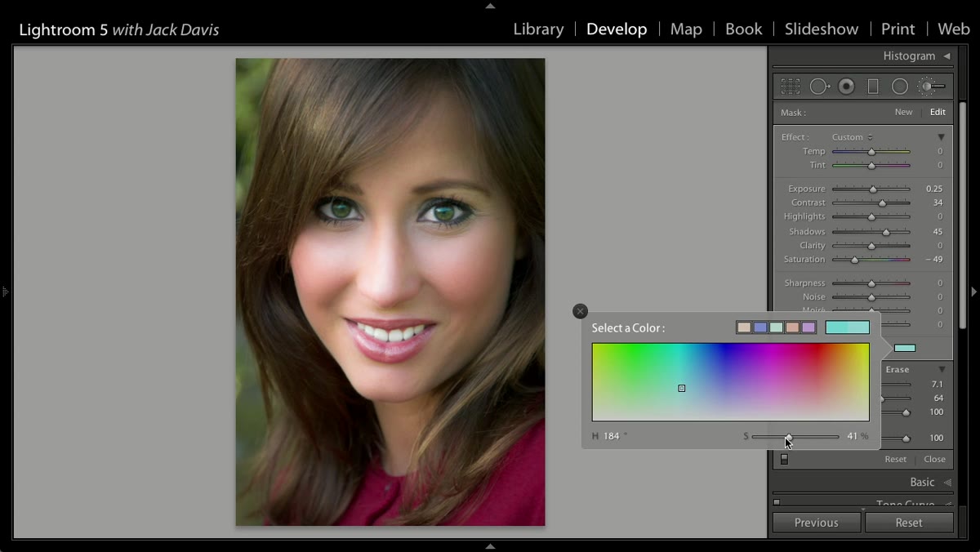
Task: Click the Exposure value 0.25
Action: click(934, 189)
